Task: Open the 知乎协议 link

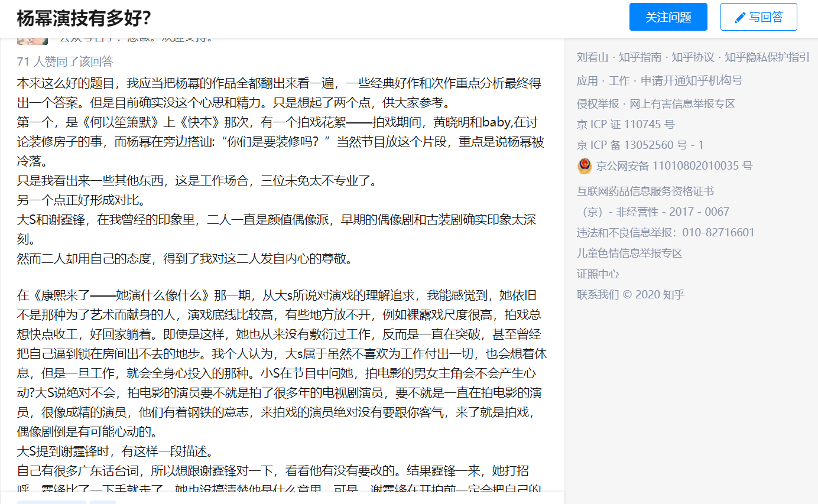Action: click(693, 57)
